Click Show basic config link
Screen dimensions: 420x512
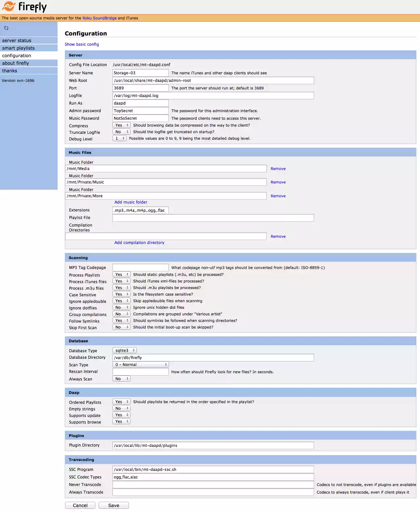point(82,44)
